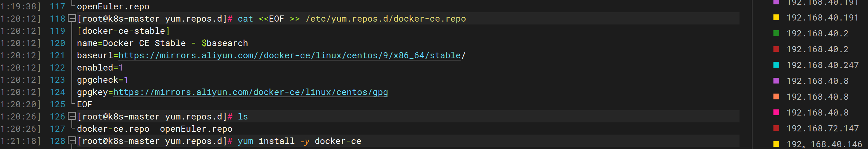Screen dimensions: 868x149
Task: Click the docker-ce.repo filename in ls output
Action: 113,129
